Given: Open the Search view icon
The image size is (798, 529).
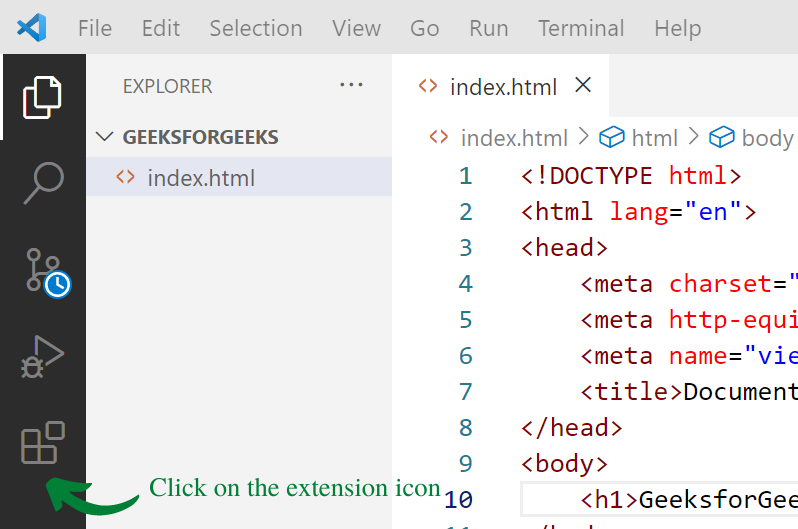Looking at the screenshot, I should pos(43,183).
